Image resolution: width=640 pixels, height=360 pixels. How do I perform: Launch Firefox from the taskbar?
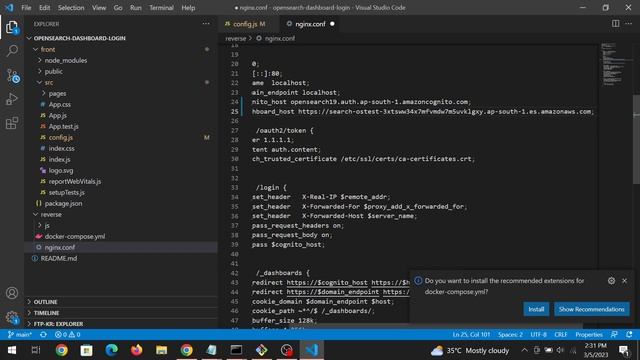coord(136,350)
